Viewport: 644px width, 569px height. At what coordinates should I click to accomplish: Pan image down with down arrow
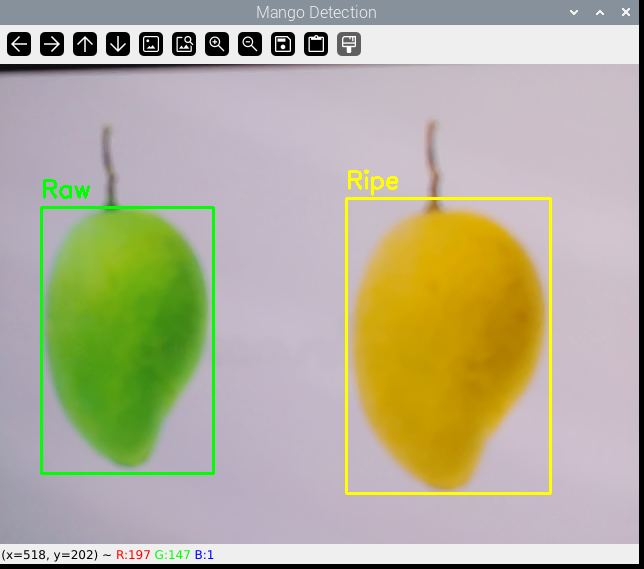click(x=118, y=44)
